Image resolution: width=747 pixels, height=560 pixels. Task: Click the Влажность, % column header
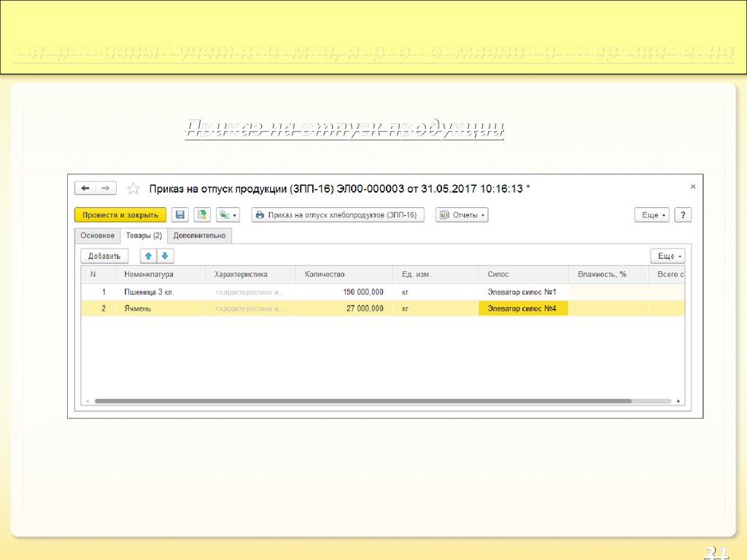[608, 274]
